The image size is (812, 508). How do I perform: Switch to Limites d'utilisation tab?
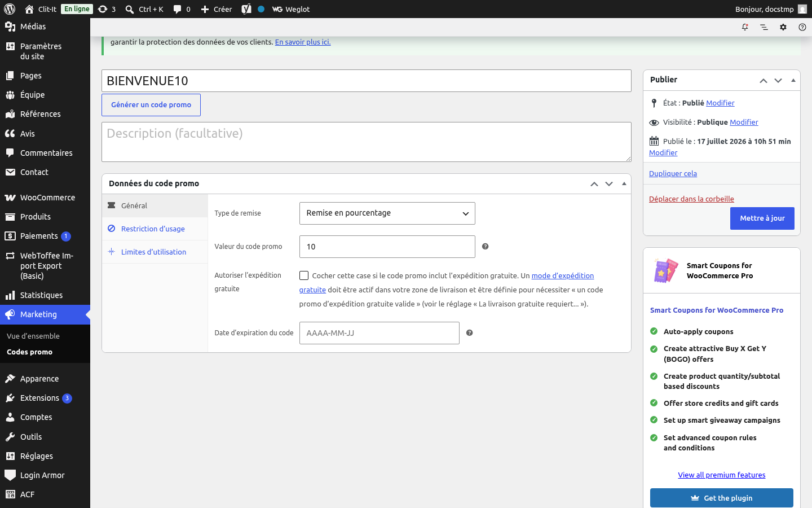coord(155,252)
